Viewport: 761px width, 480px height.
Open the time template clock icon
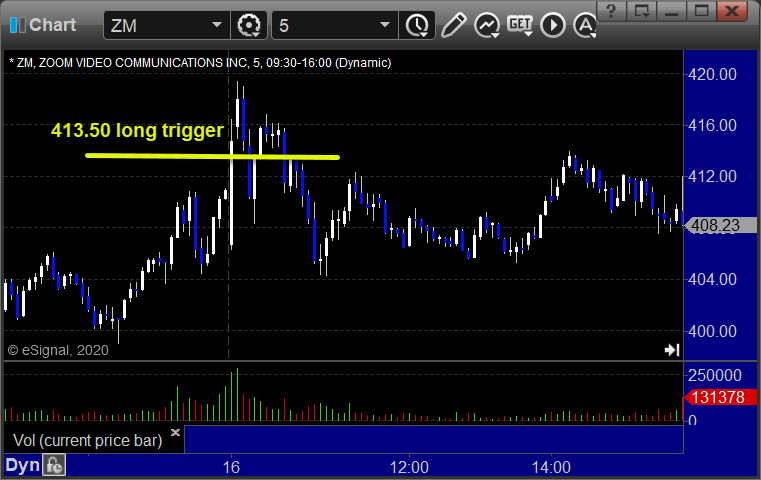417,25
